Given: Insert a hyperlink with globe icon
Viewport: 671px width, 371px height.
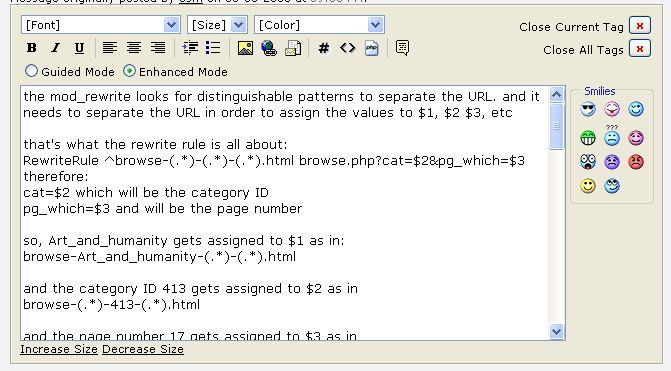Looking at the screenshot, I should coord(269,48).
